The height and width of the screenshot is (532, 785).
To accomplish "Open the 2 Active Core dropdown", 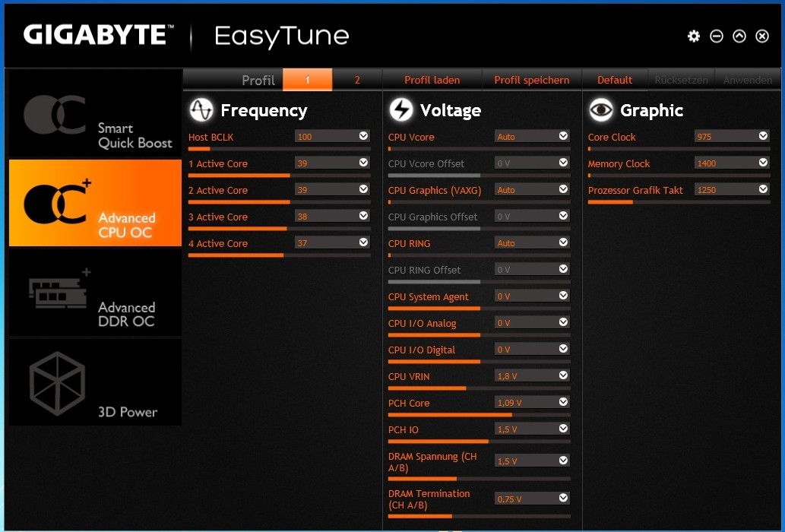I will [x=363, y=188].
